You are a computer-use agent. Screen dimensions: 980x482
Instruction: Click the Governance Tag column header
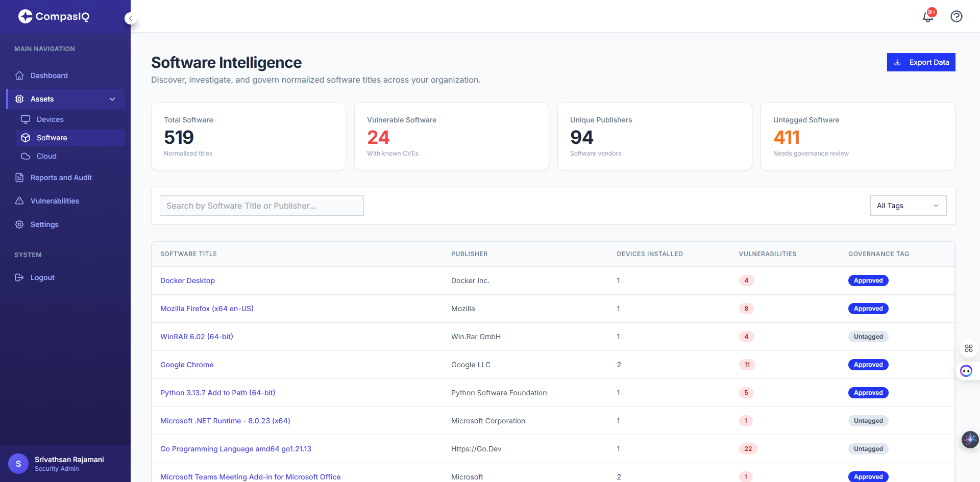(878, 254)
